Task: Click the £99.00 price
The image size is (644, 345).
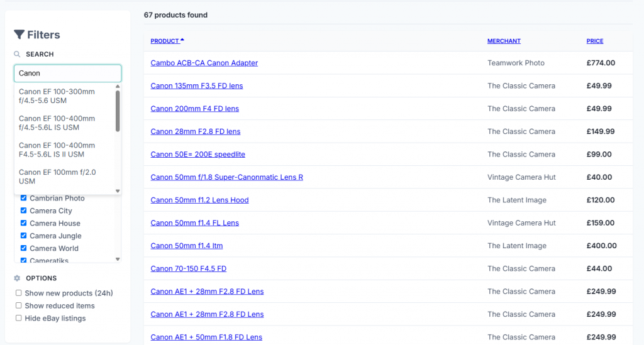Action: click(599, 154)
